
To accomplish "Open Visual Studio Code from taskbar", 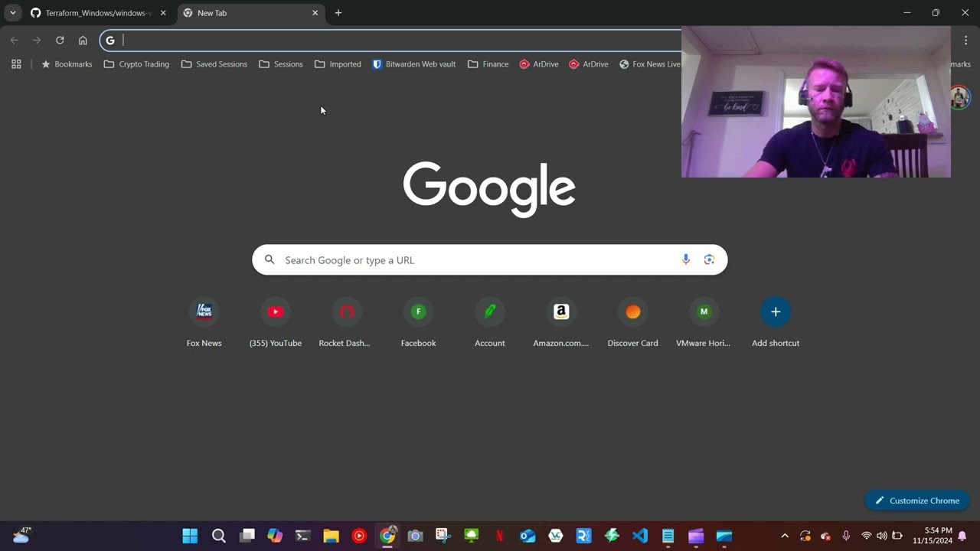I will (640, 536).
